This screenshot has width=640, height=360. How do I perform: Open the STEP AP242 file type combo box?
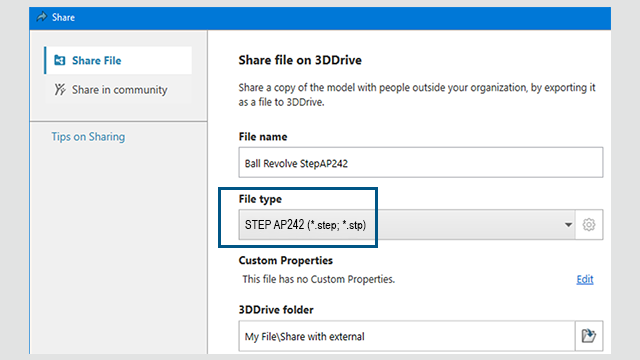pos(407,224)
